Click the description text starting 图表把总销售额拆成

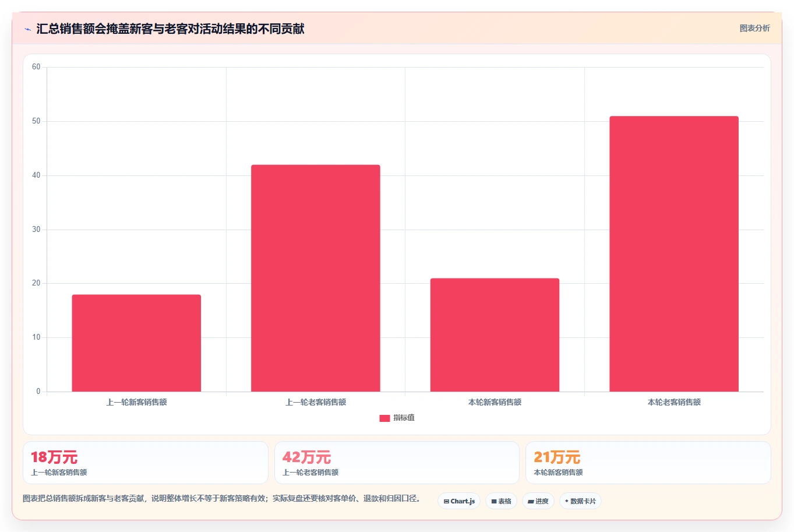tap(222, 498)
